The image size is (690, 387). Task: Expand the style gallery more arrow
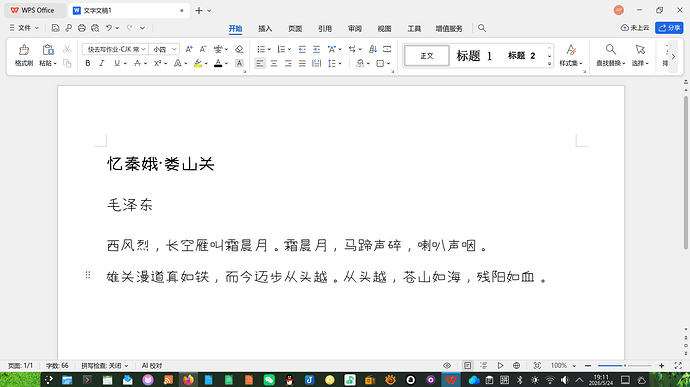[549, 64]
